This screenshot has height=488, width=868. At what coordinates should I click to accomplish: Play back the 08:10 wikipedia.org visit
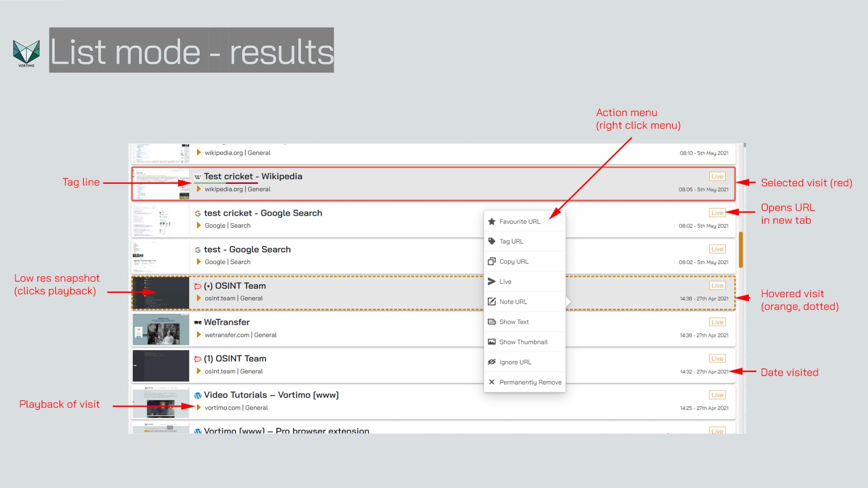coord(199,152)
